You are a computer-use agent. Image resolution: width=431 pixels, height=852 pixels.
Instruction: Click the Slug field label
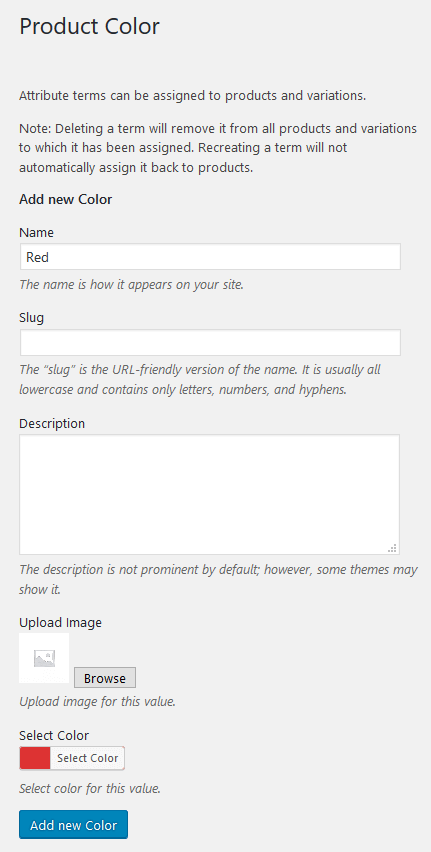(x=32, y=318)
